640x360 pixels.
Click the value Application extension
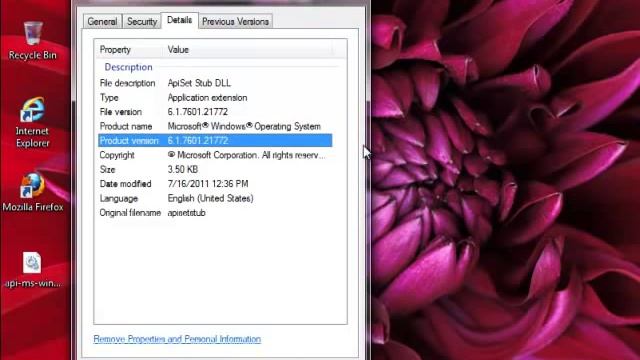pos(207,98)
